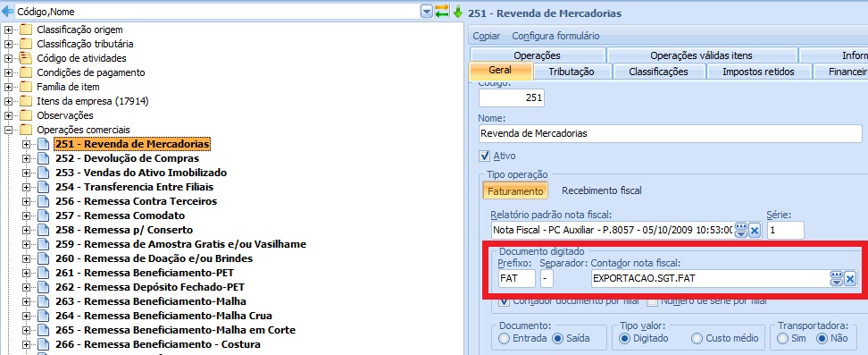Click document icon of 266 - Remessa Beneficiamento - Costura
868x355 pixels.
pos(43,344)
